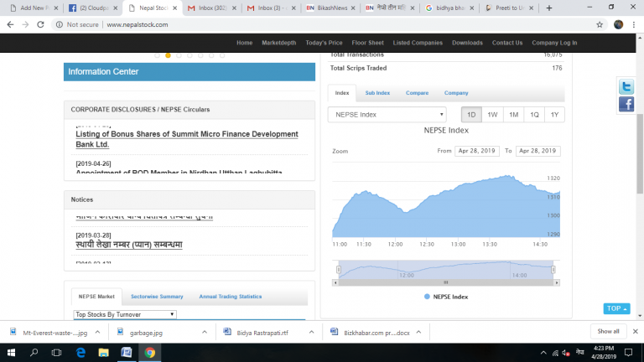Open new browser tab plus button
The height and width of the screenshot is (362, 644).
point(549,8)
